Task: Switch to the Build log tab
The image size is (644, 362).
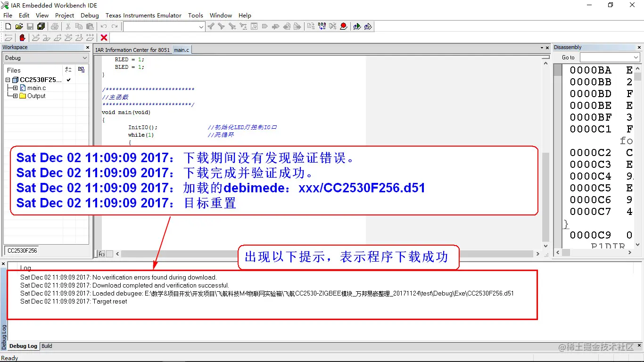Action: (47, 346)
